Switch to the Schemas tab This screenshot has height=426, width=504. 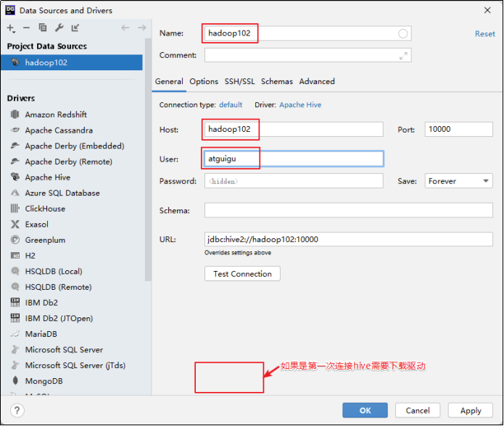pos(277,82)
